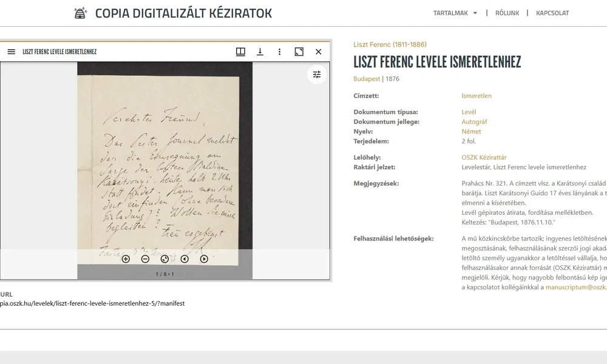This screenshot has width=607, height=364.
Task: Close the Liszt letter viewer window
Action: [319, 52]
